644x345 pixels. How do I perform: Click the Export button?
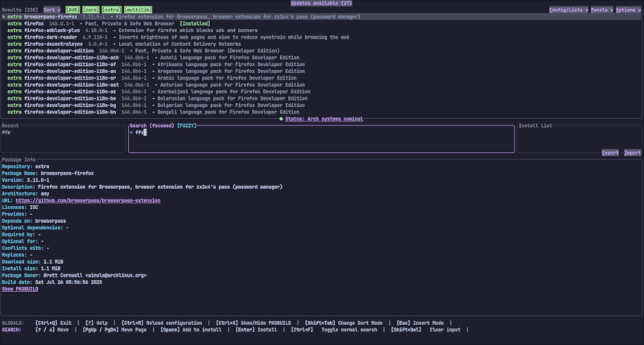[610, 153]
